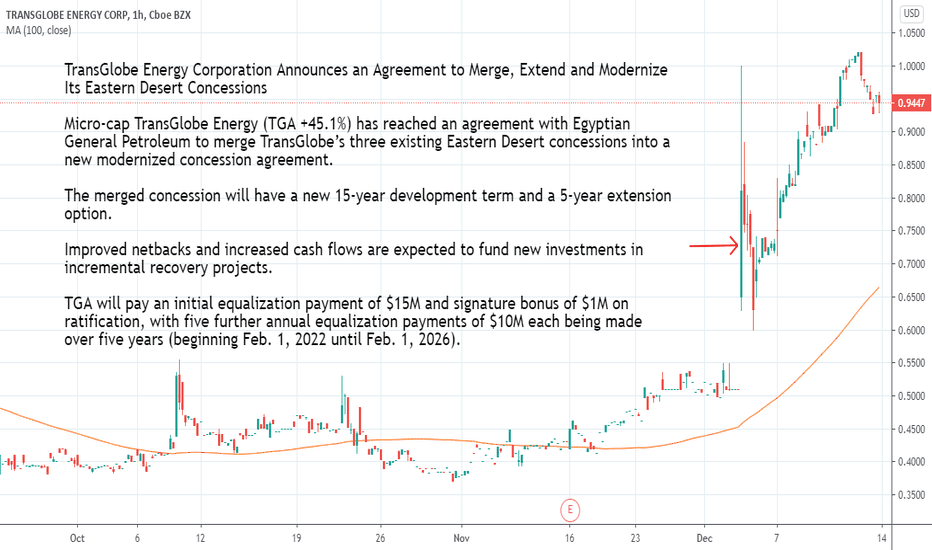Image resolution: width=932 pixels, height=550 pixels.
Task: Click the 0.8500 price axis label
Action: (911, 165)
